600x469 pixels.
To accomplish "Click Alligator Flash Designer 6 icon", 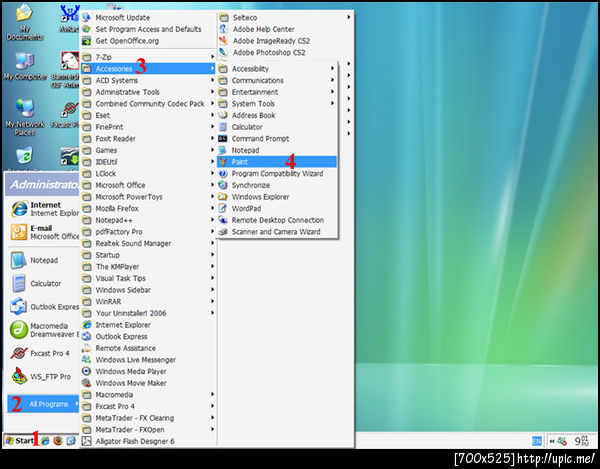I will [x=87, y=441].
